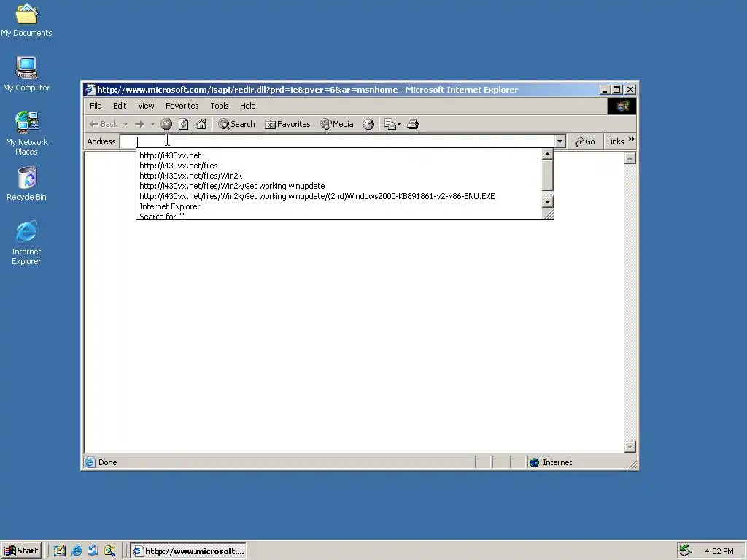This screenshot has width=747, height=560.
Task: Expand the Back history dropdown arrow
Action: [125, 124]
